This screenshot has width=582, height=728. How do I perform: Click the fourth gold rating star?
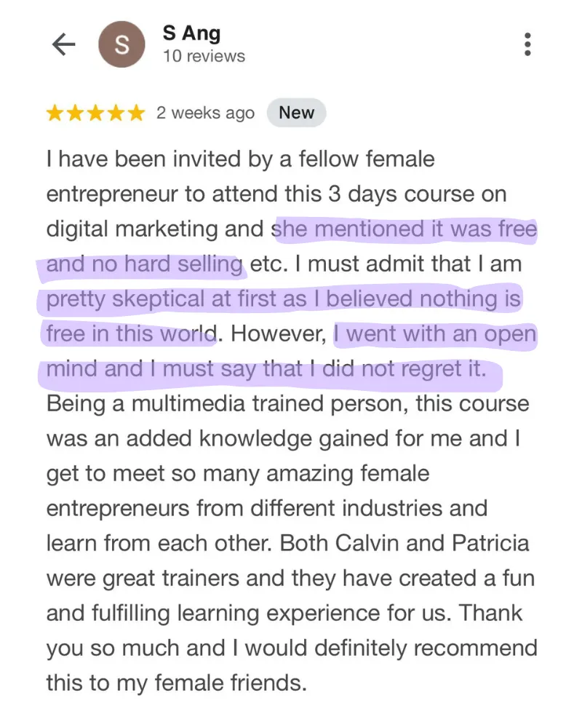point(116,113)
